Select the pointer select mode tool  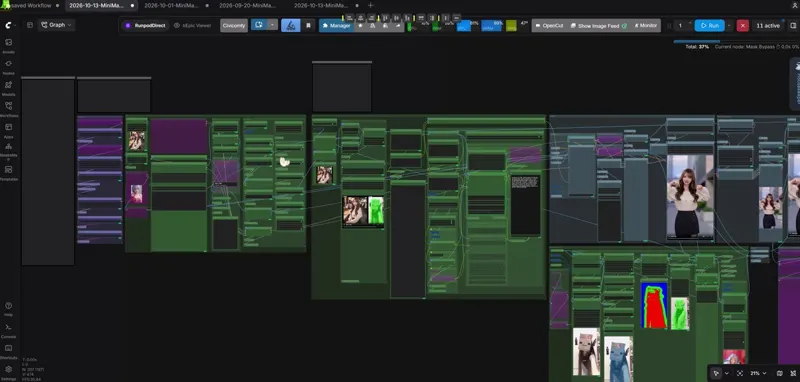pyautogui.click(x=716, y=373)
